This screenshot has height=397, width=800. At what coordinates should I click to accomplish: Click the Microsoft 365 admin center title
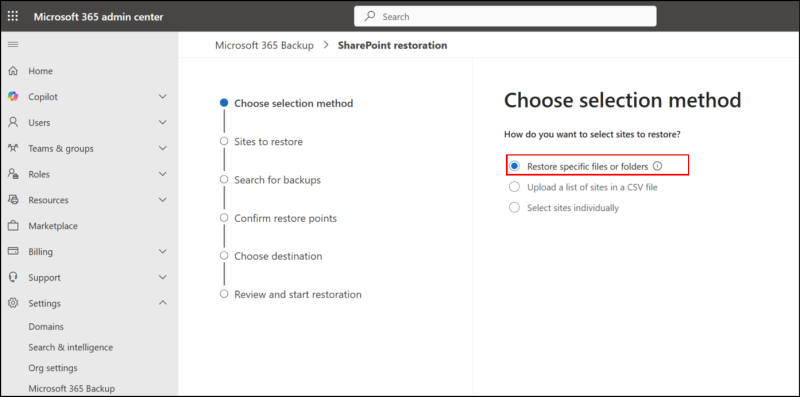[x=98, y=17]
